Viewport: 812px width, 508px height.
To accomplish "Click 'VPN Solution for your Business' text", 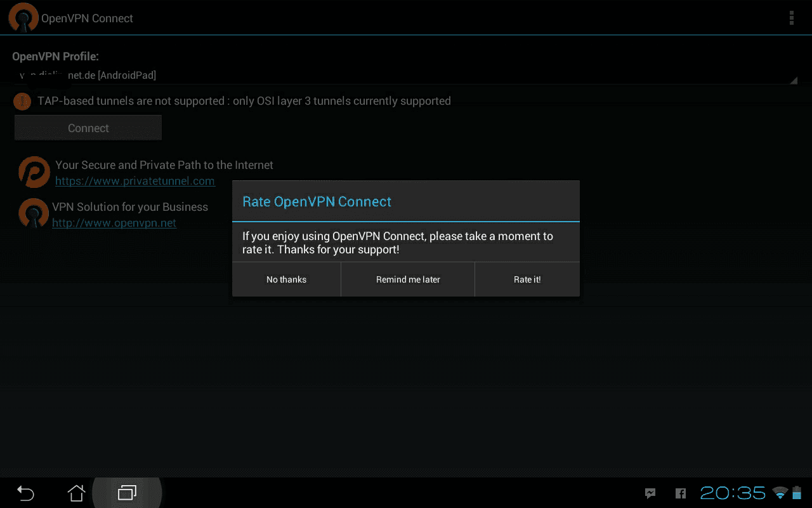I will [x=130, y=207].
